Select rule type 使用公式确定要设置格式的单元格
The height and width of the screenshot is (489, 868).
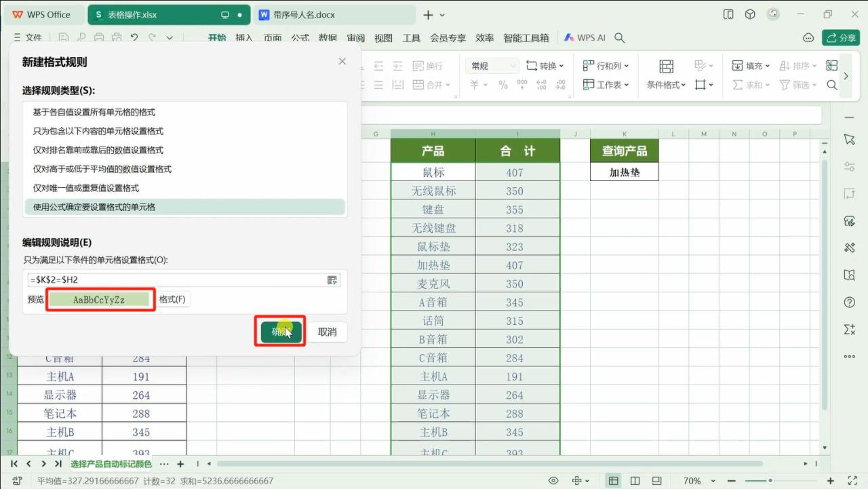click(x=184, y=207)
